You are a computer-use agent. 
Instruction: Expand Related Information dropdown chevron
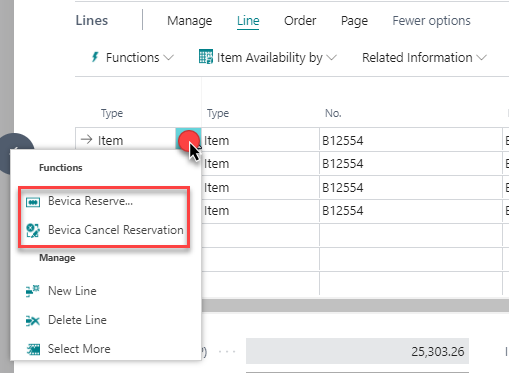(481, 58)
